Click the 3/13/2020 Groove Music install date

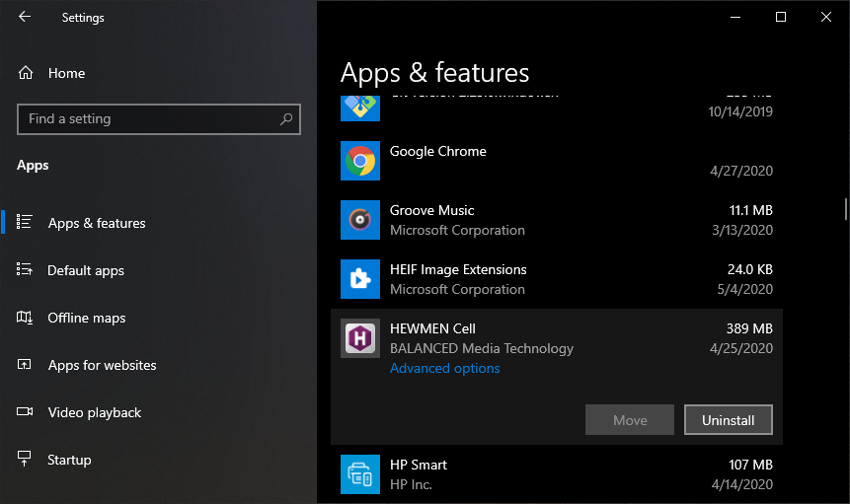click(742, 230)
